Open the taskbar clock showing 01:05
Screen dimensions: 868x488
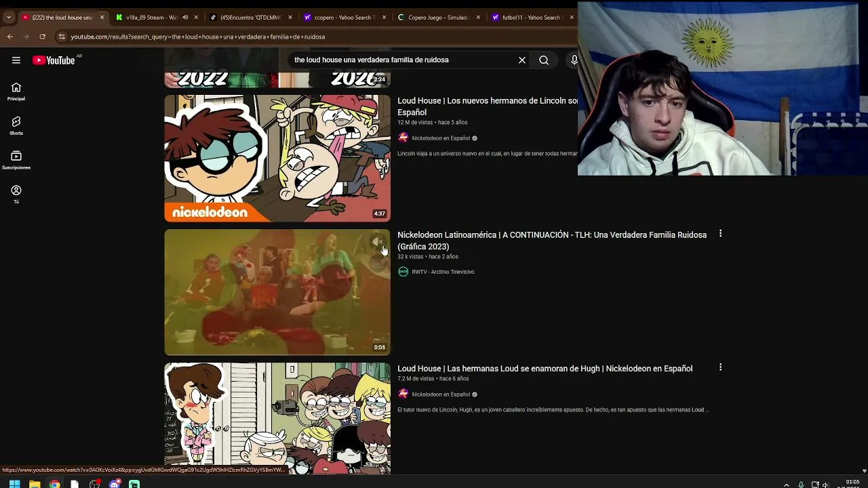tap(852, 483)
